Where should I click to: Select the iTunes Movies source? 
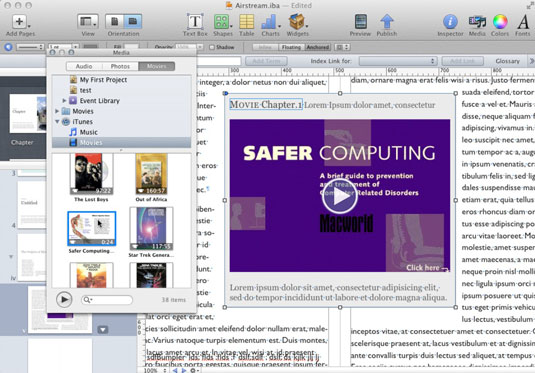tap(121, 142)
